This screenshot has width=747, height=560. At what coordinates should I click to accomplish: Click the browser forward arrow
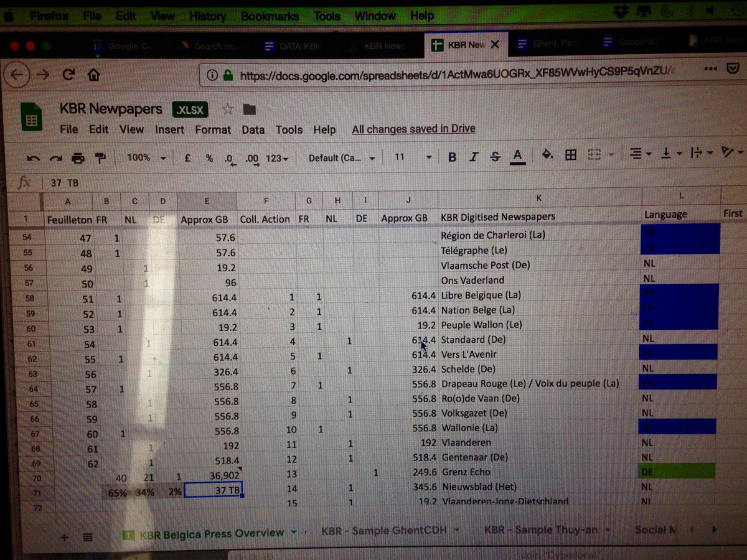coord(42,75)
